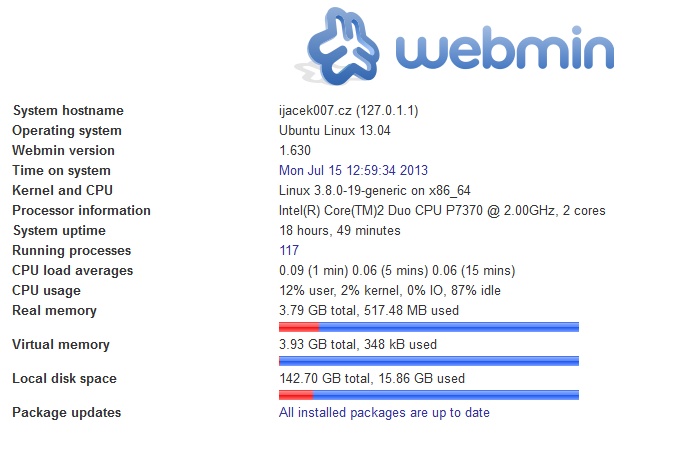
Task: Click the Virtual memory usage bar
Action: tap(428, 361)
